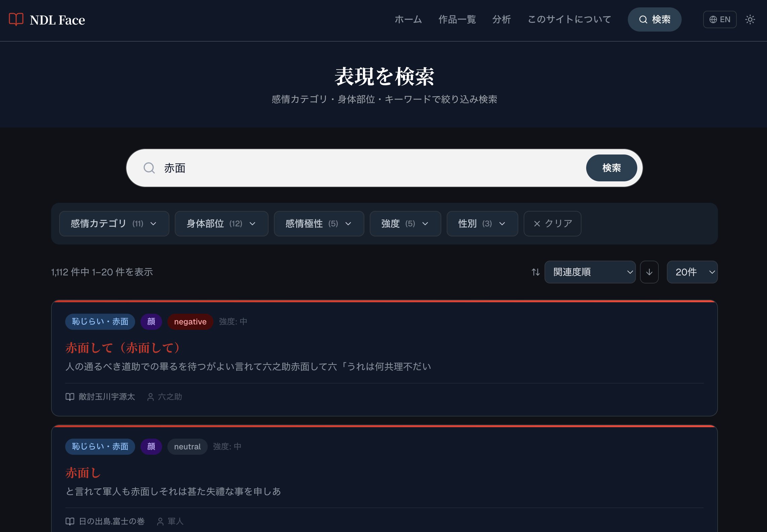Click person icon beside 軍人
This screenshot has height=532, width=767.
pos(160,522)
